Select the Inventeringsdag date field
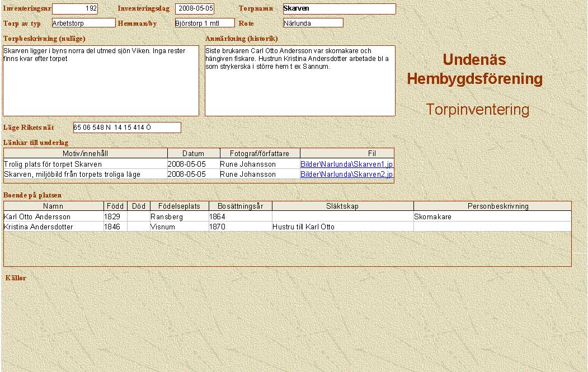The height and width of the screenshot is (372, 588). pyautogui.click(x=194, y=9)
